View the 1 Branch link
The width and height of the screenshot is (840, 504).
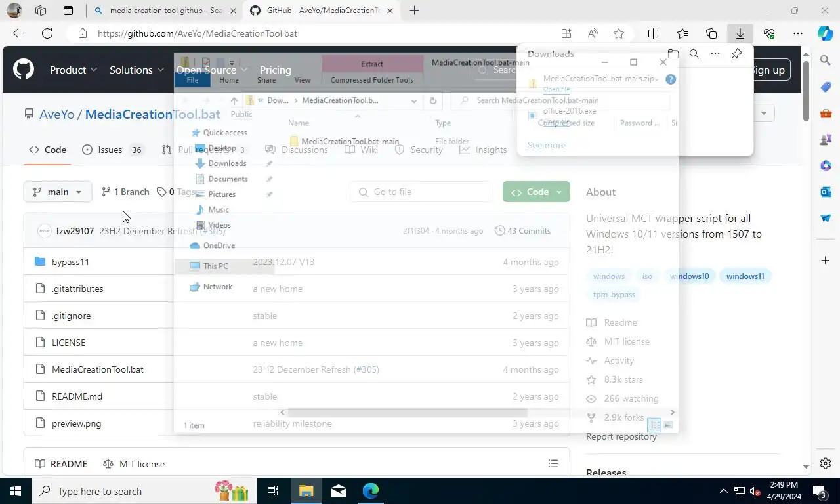(x=125, y=192)
